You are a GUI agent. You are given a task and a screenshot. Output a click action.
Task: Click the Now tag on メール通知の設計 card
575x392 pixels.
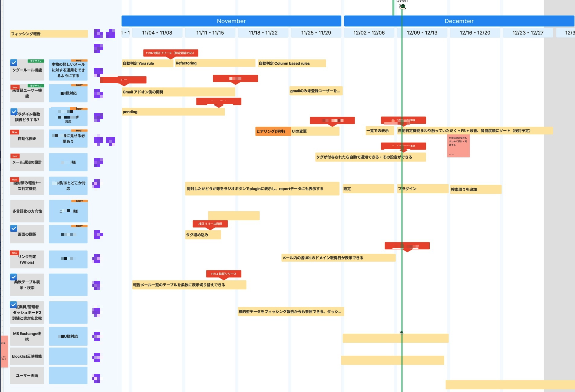tap(15, 156)
